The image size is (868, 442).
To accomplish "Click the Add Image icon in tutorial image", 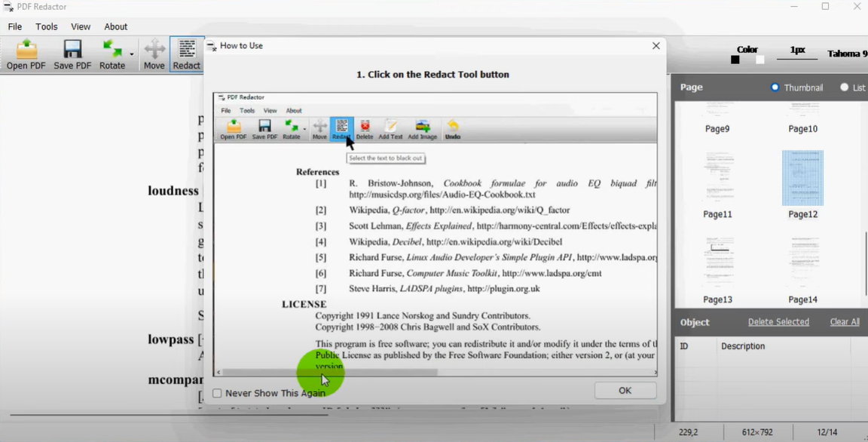I will click(x=423, y=129).
